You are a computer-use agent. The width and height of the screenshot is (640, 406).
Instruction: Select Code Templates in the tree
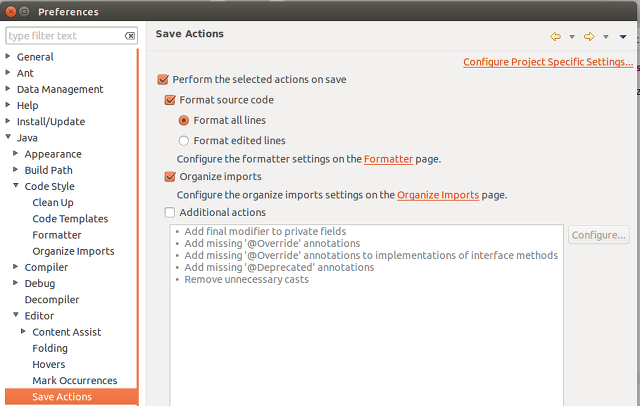(x=70, y=219)
